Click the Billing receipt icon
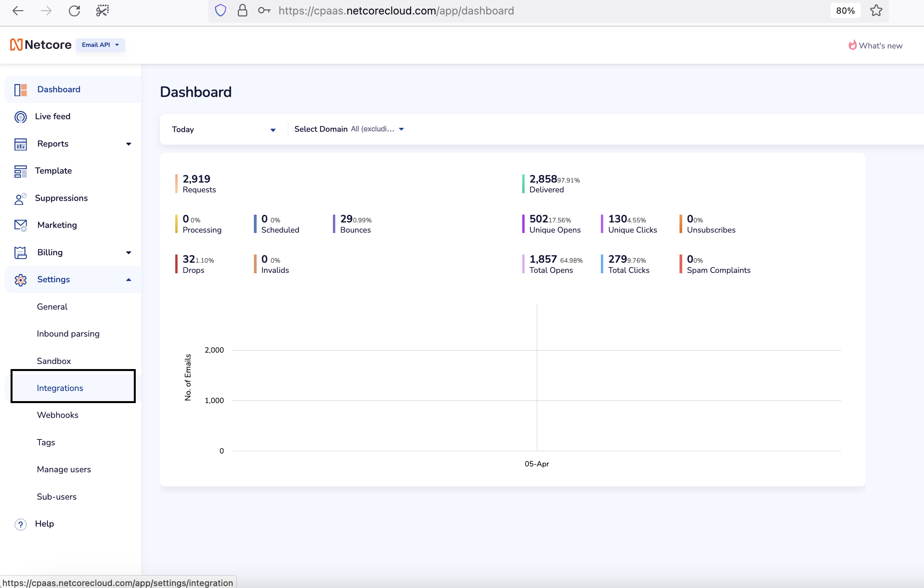924x588 pixels. point(20,253)
